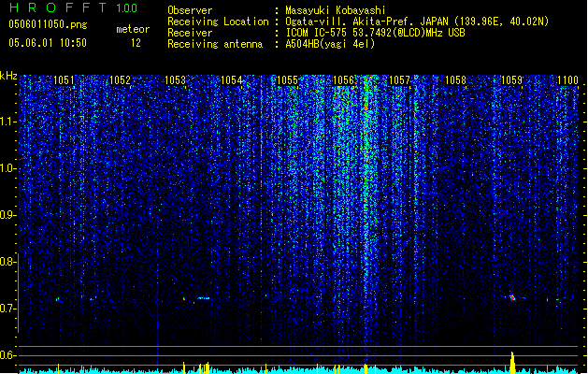
Task: Select antenna value A504HB(yagi 4el)
Action: tap(330, 44)
